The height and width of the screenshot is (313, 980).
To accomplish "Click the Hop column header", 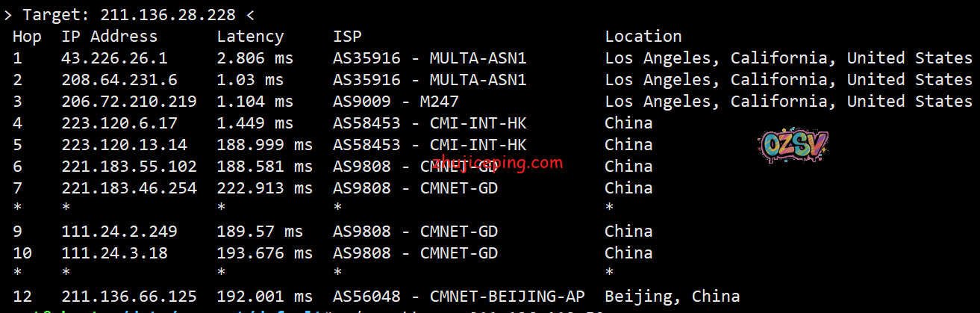I will click(x=27, y=37).
